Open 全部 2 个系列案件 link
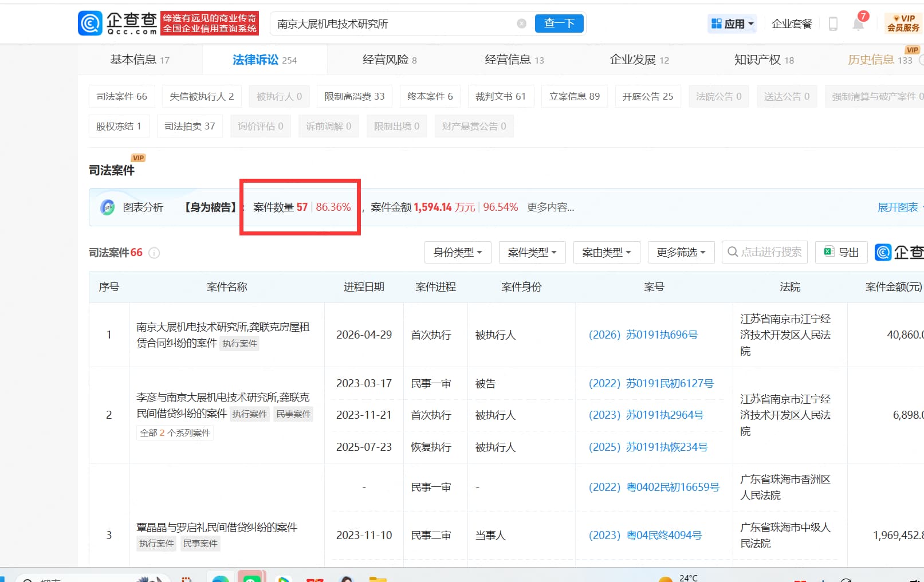Image resolution: width=924 pixels, height=582 pixels. pos(175,432)
